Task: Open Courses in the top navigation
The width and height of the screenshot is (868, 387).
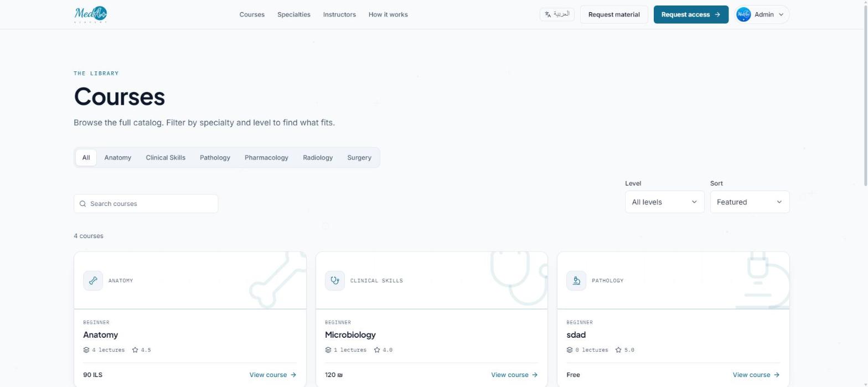Action: click(252, 14)
